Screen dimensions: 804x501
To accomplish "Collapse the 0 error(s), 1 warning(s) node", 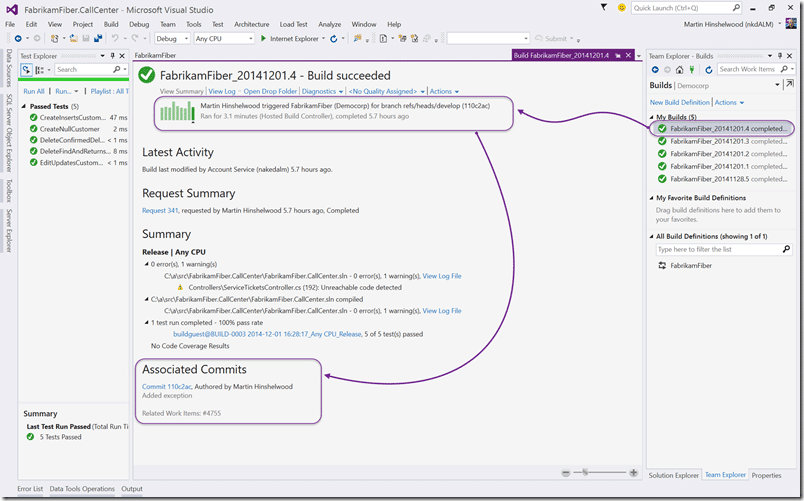I will coord(146,265).
